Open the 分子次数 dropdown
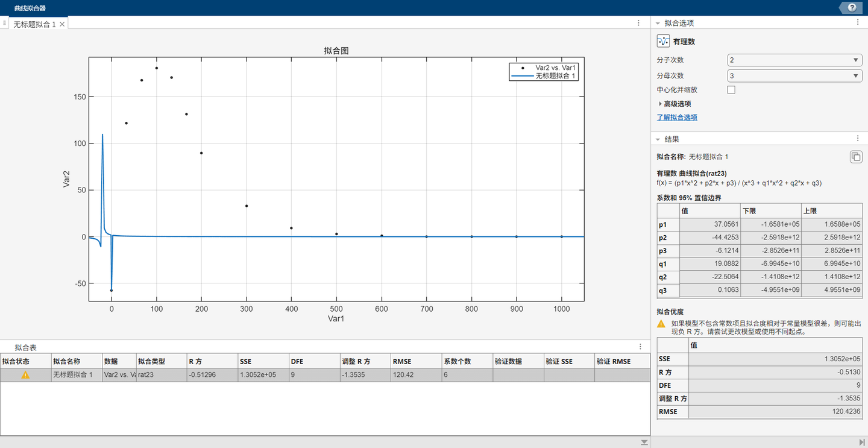This screenshot has width=868, height=448. (794, 60)
